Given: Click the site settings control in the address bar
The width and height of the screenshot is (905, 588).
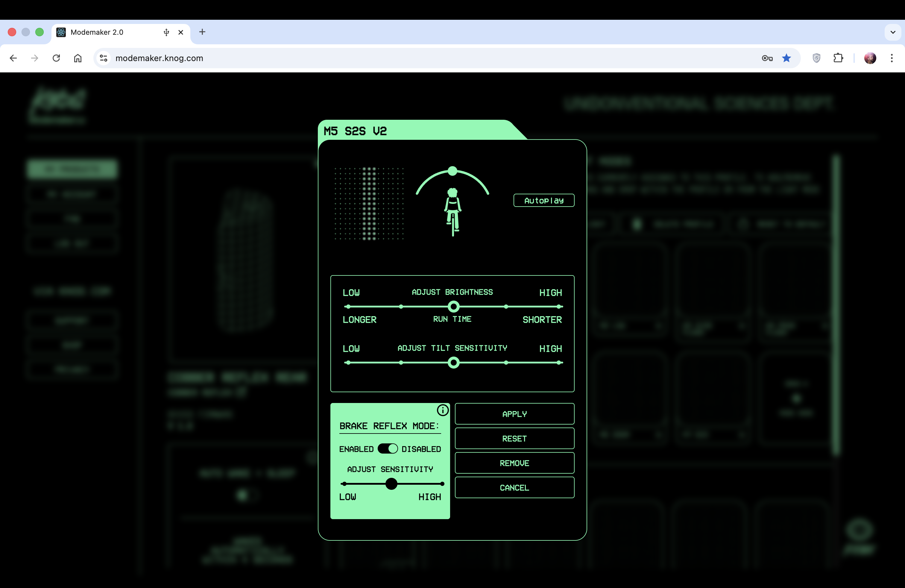Looking at the screenshot, I should pyautogui.click(x=103, y=58).
